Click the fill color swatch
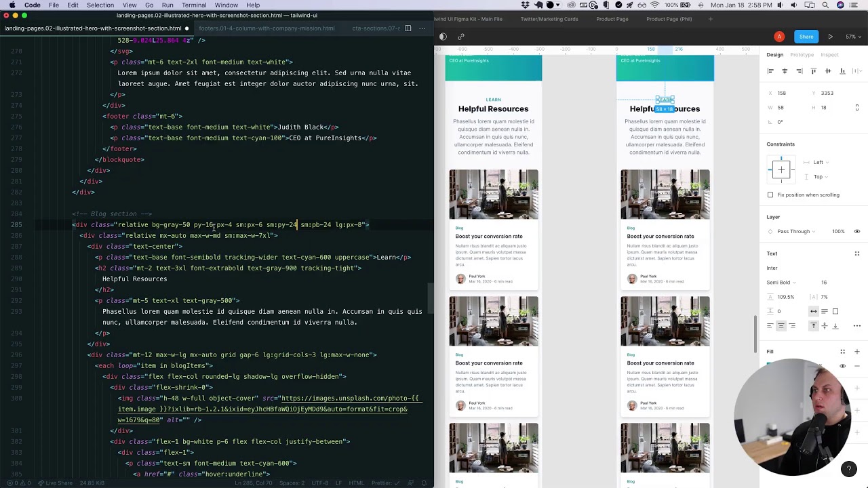 [768, 364]
